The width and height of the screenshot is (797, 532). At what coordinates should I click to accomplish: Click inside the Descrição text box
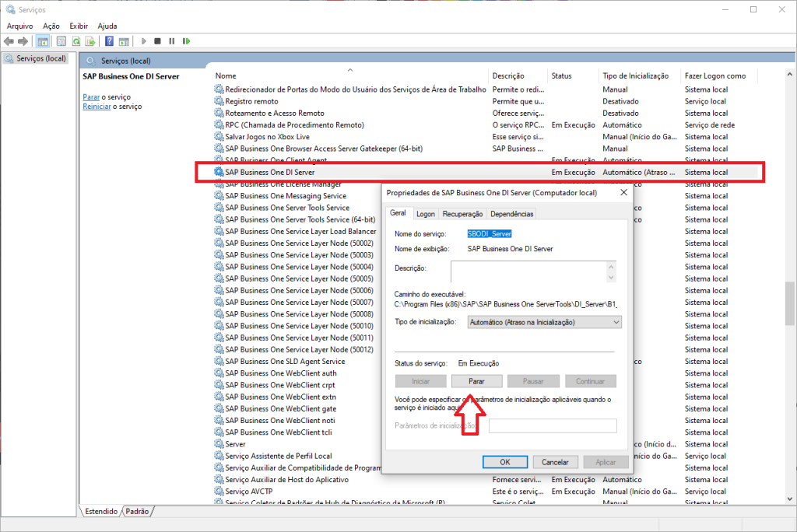coord(528,272)
